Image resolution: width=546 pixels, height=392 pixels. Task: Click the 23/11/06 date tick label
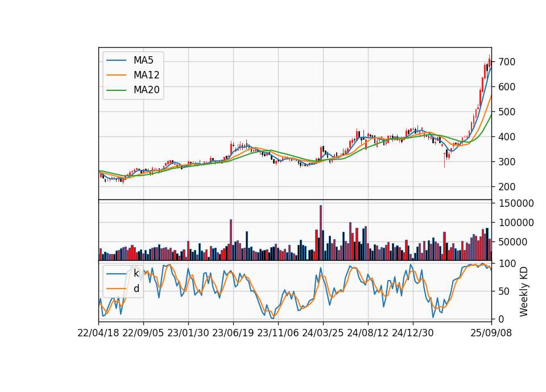click(x=278, y=333)
